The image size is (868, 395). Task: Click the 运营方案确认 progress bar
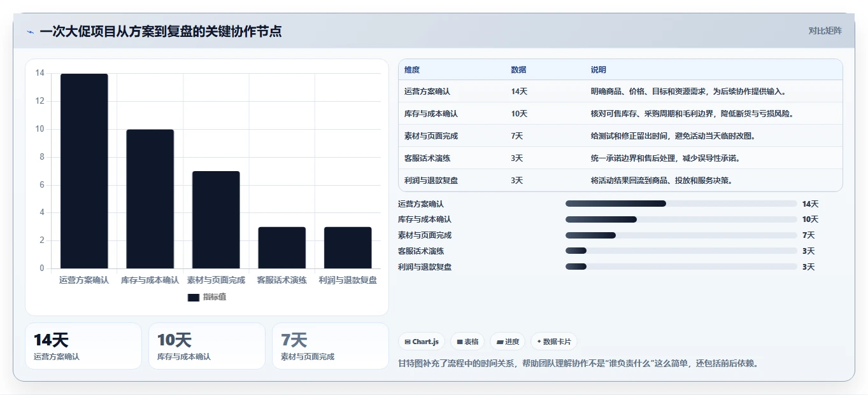[x=681, y=204]
